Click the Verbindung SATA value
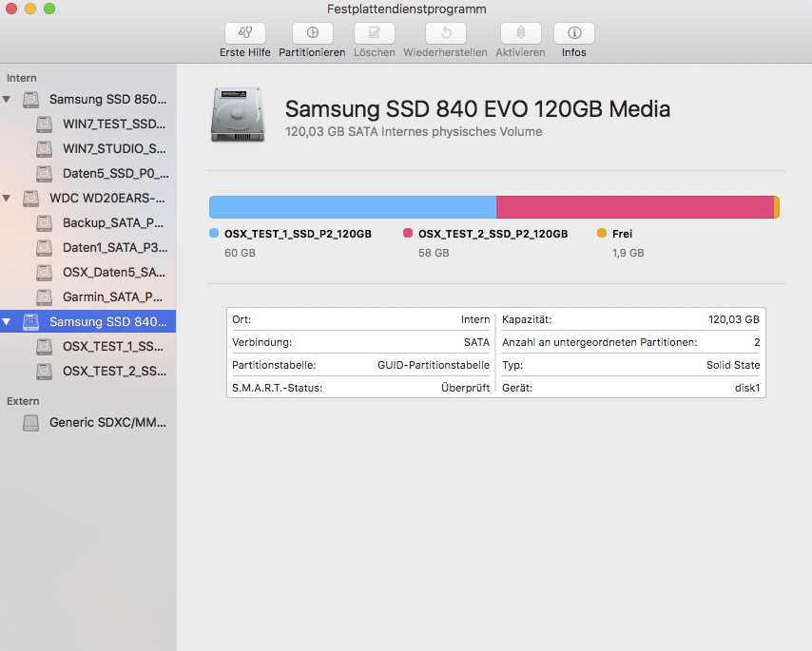Viewport: 812px width, 651px height. pos(477,342)
